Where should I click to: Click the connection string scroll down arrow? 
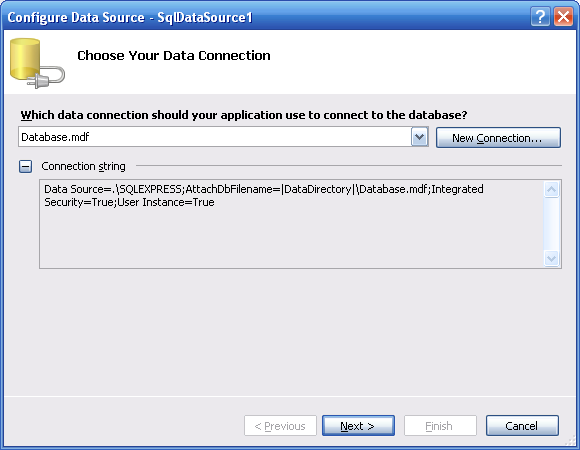552,258
